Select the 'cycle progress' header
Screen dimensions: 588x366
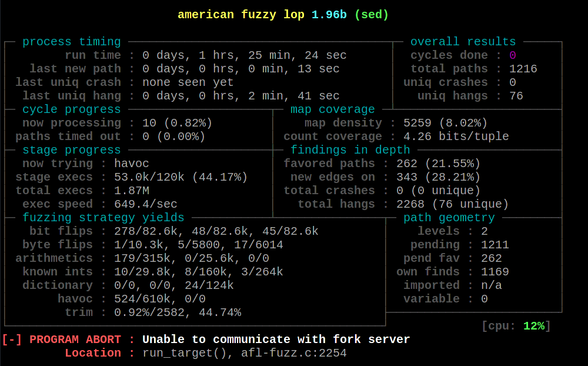(72, 109)
